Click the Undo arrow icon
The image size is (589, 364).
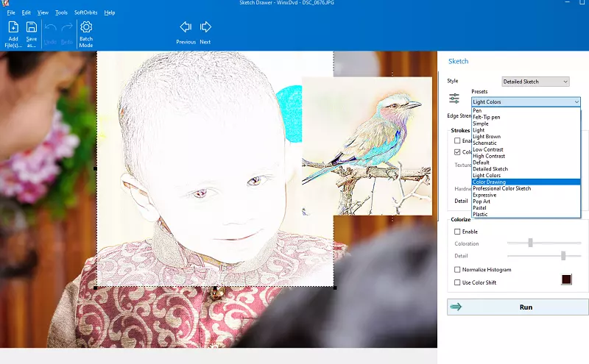click(x=51, y=28)
